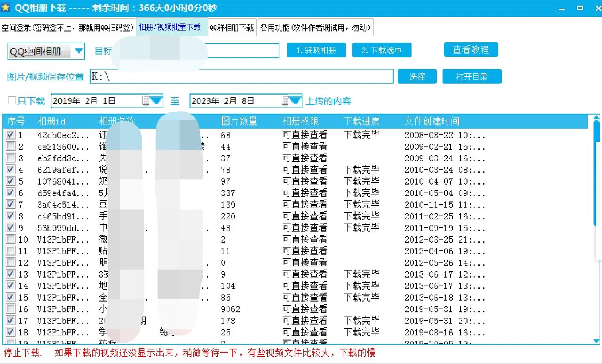Uncheck album row 4 checkbox

pyautogui.click(x=10, y=170)
